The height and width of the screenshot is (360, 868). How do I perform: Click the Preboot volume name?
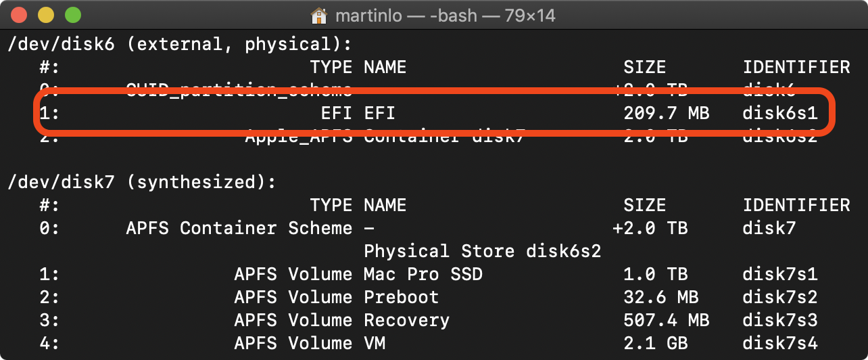tap(401, 297)
